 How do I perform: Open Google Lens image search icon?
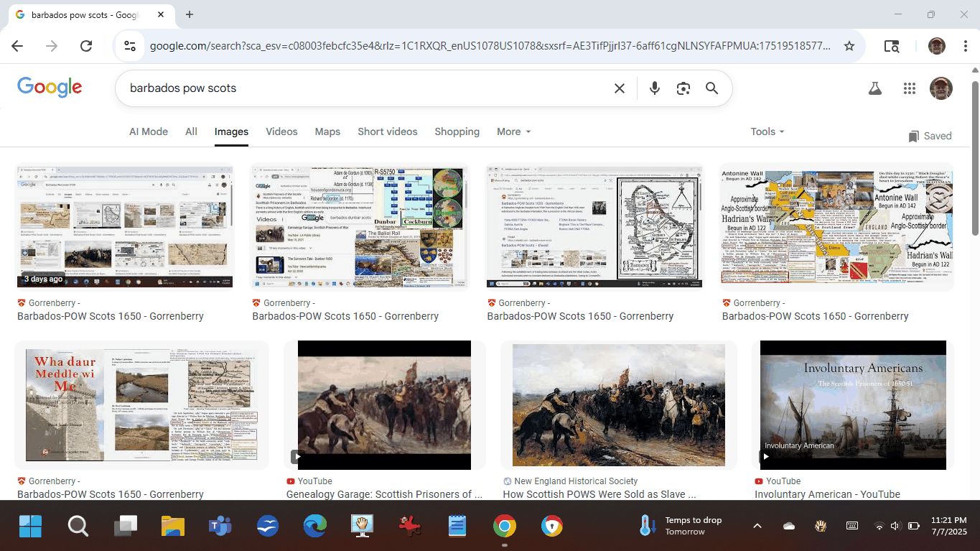coord(683,88)
